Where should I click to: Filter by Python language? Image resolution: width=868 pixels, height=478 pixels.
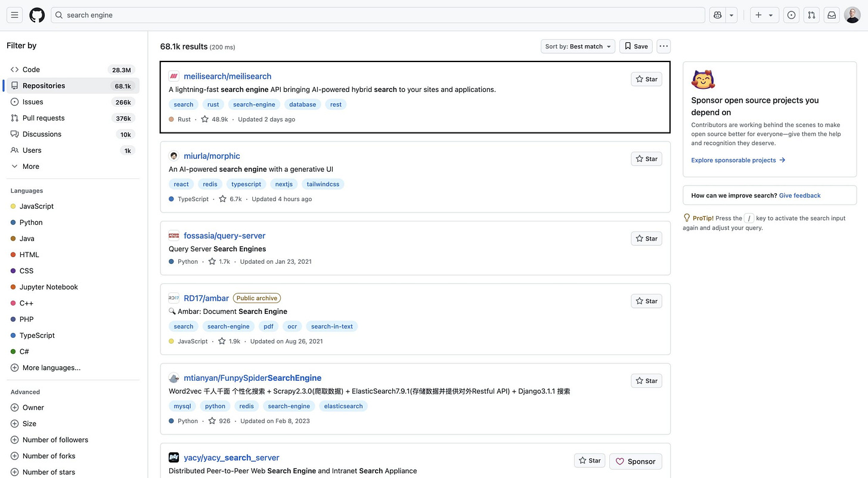[72, 223]
